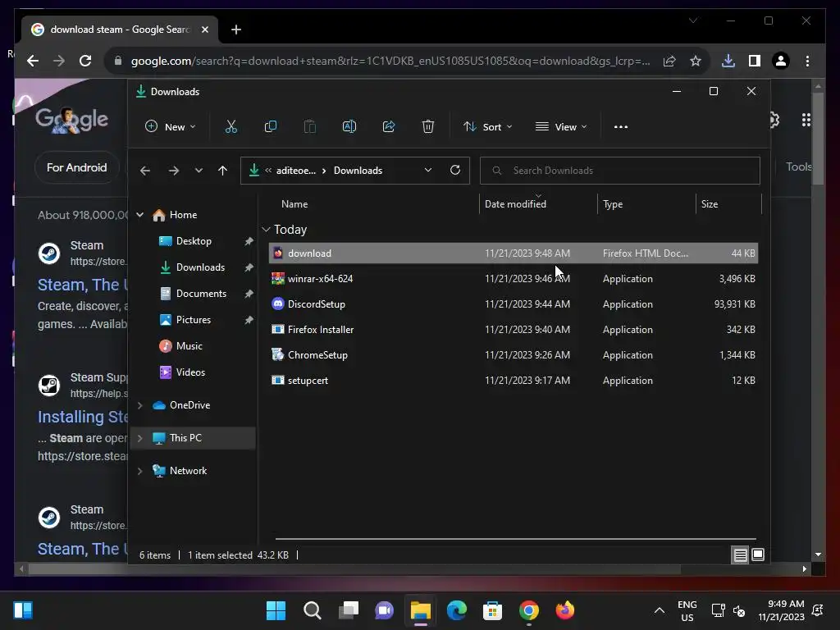Screen dimensions: 840x630
Task: Open the See more ellipsis menu
Action: coord(621,127)
